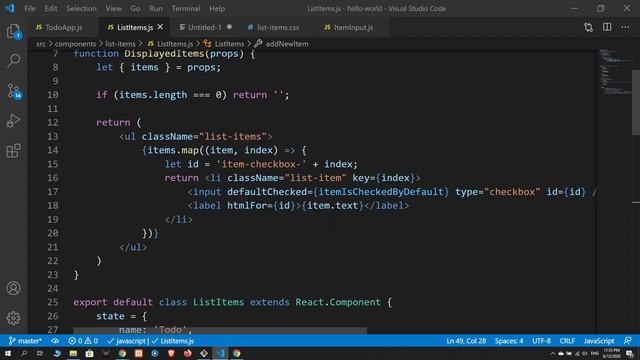Click the src breadcrumb
This screenshot has height=360, width=640.
click(x=41, y=44)
